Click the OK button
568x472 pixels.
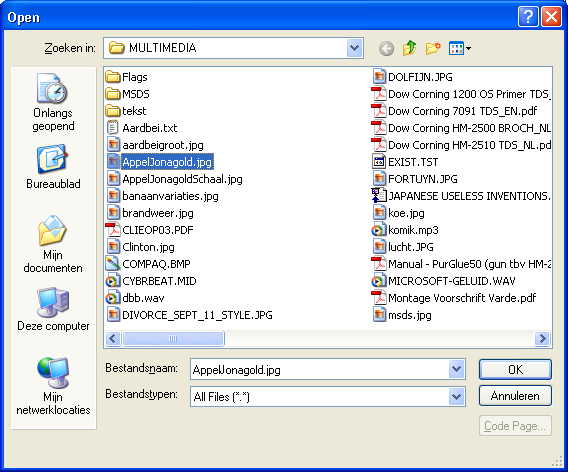coord(515,369)
